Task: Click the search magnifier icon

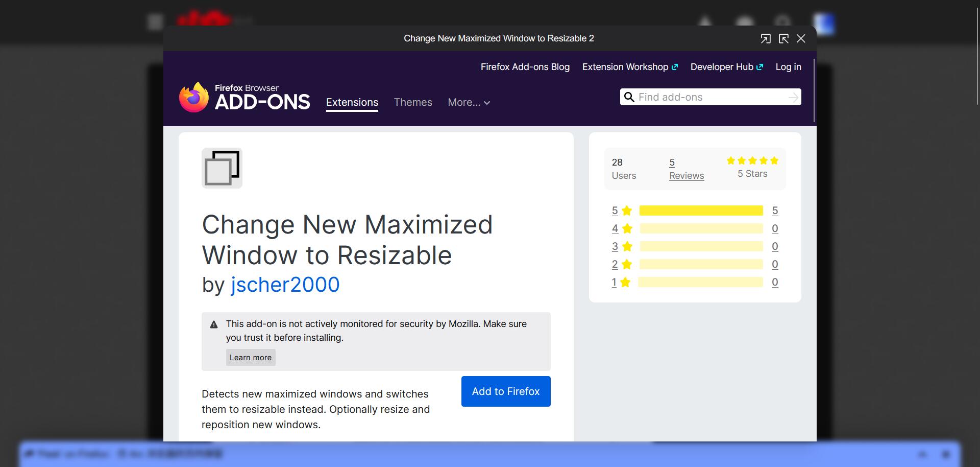Action: (629, 97)
